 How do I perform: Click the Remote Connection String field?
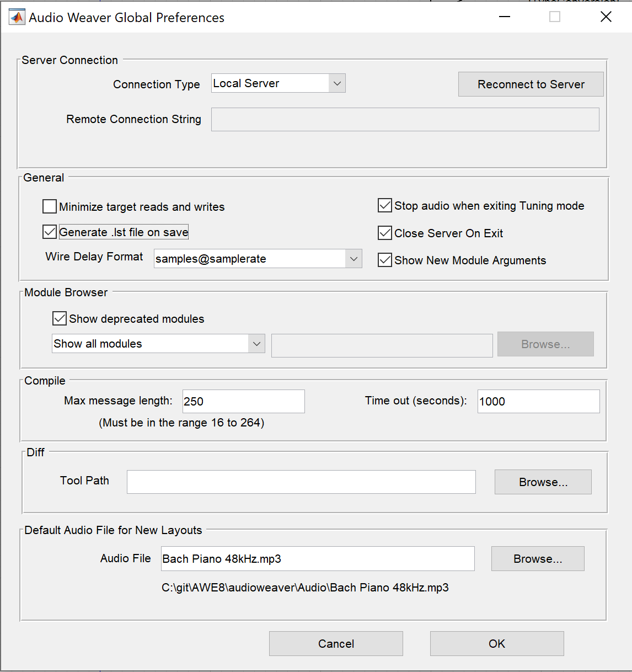click(405, 119)
